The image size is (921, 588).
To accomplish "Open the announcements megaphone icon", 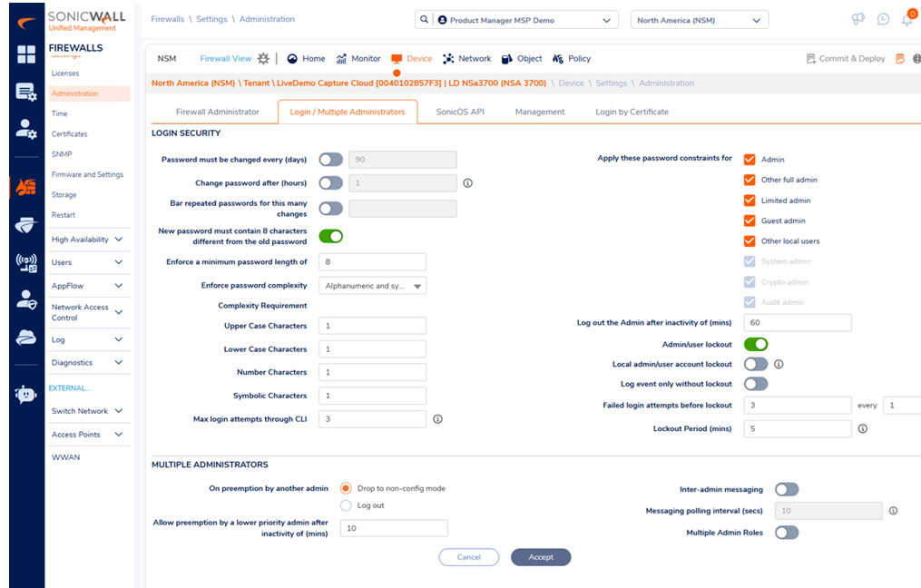I will (858, 19).
